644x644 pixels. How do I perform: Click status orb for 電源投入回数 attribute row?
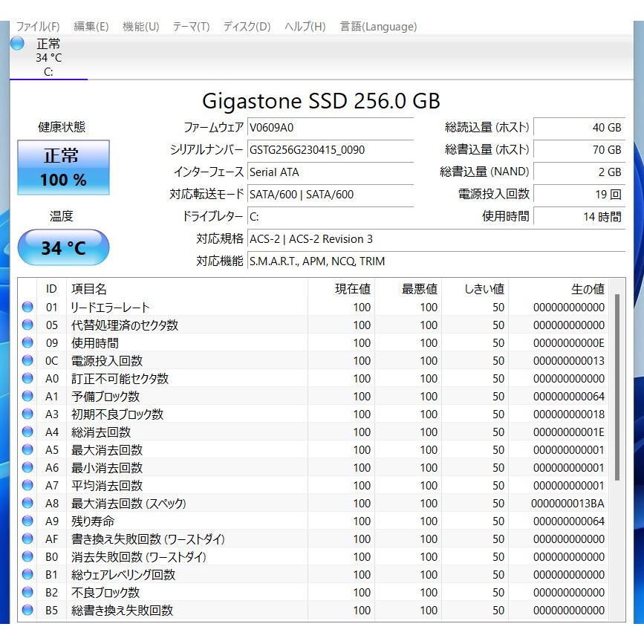pyautogui.click(x=27, y=360)
